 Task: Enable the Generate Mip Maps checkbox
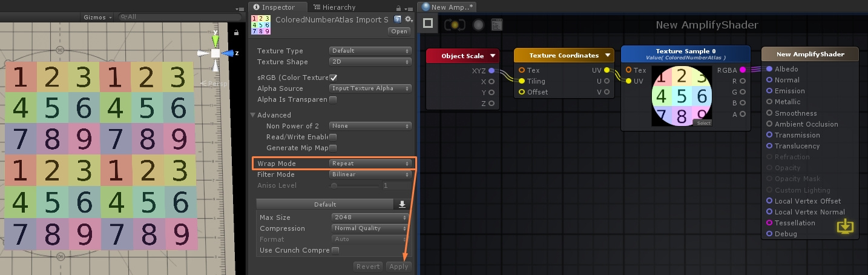(x=333, y=148)
